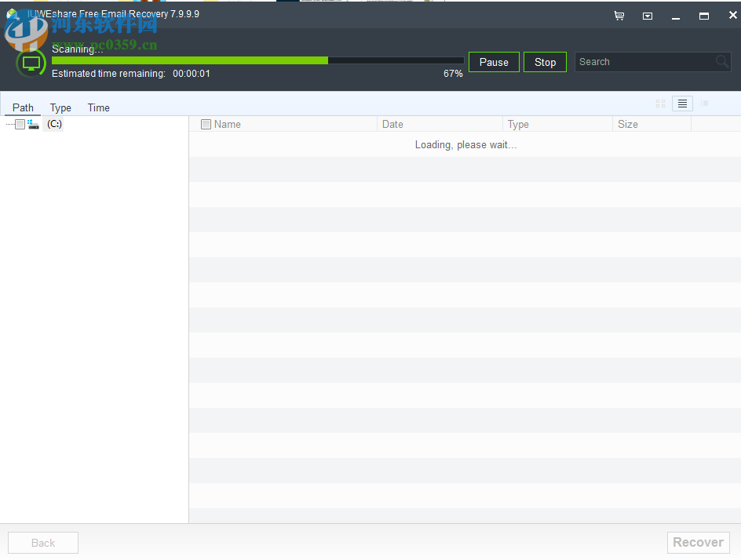
Task: Select the list view icon
Action: click(x=681, y=103)
